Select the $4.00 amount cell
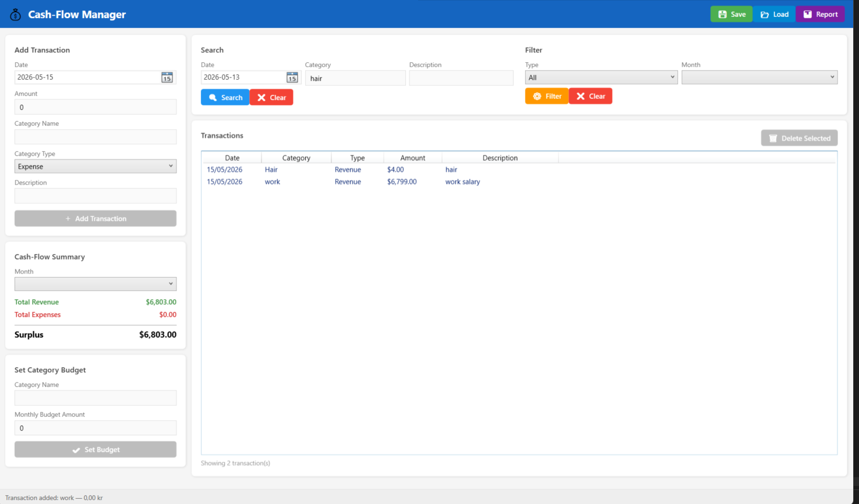The width and height of the screenshot is (859, 504). [x=395, y=170]
